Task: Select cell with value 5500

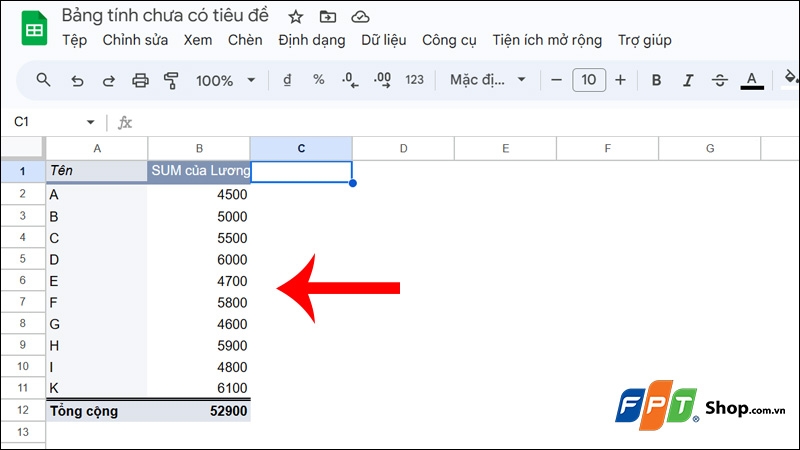Action: coord(199,238)
